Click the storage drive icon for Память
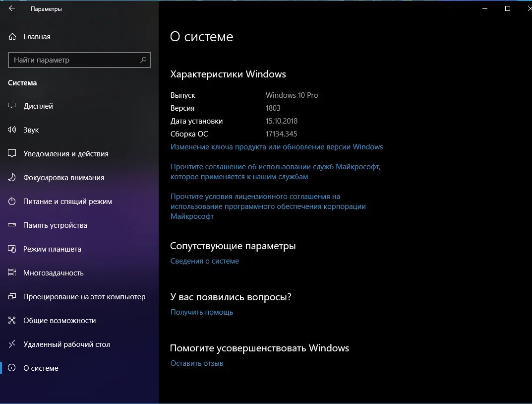The height and width of the screenshot is (404, 532). [12, 225]
